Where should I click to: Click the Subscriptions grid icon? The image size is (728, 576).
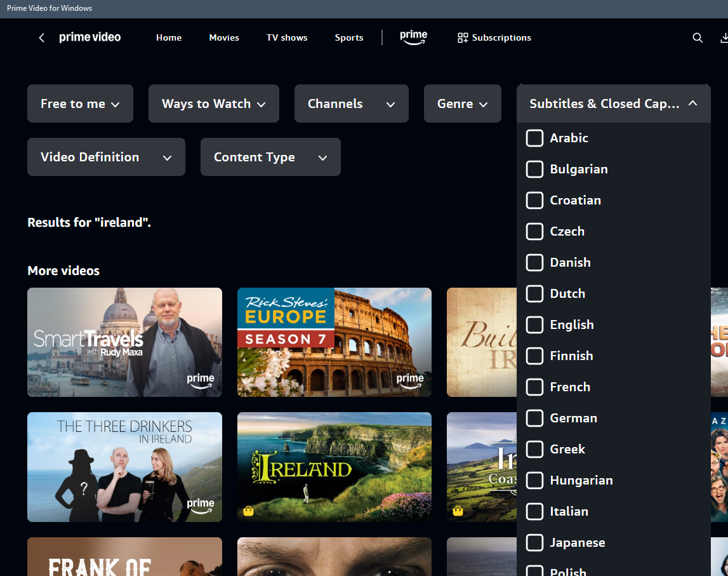pos(463,37)
